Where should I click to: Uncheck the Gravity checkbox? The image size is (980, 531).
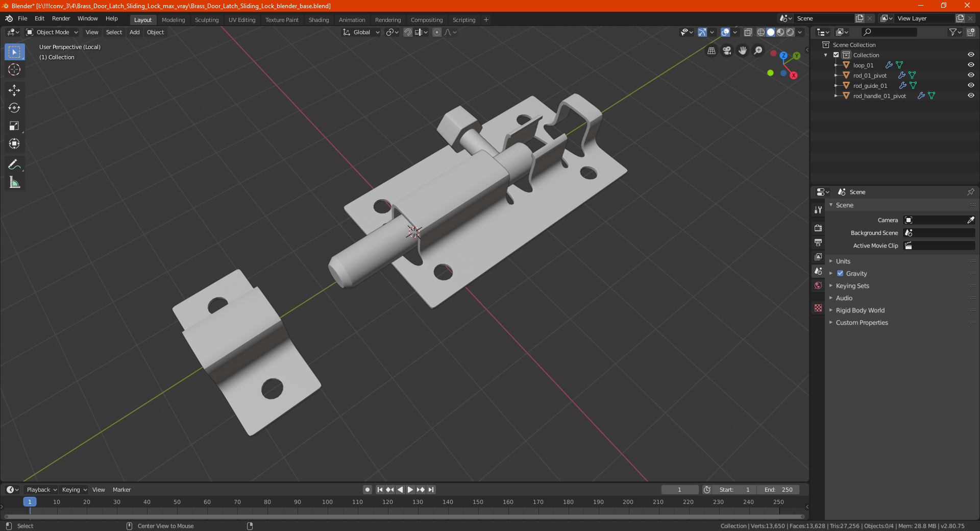(x=840, y=274)
